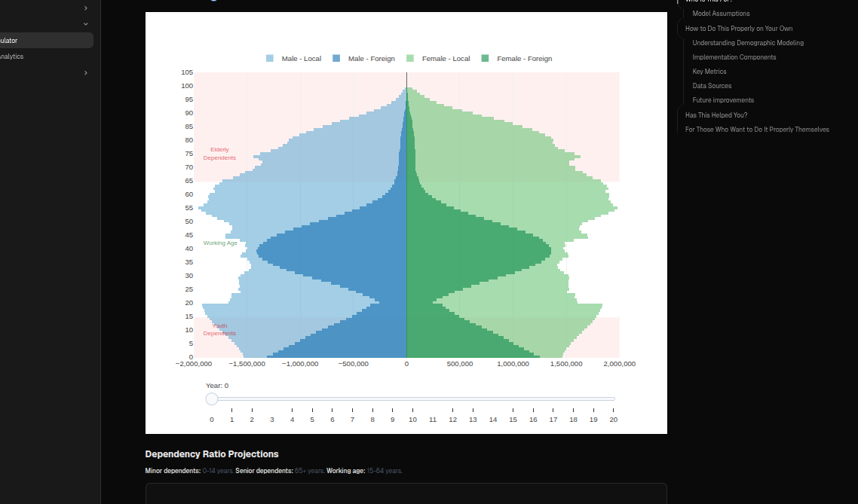This screenshot has height=504, width=858.
Task: Click the Key Metrics contents link
Action: 709,72
